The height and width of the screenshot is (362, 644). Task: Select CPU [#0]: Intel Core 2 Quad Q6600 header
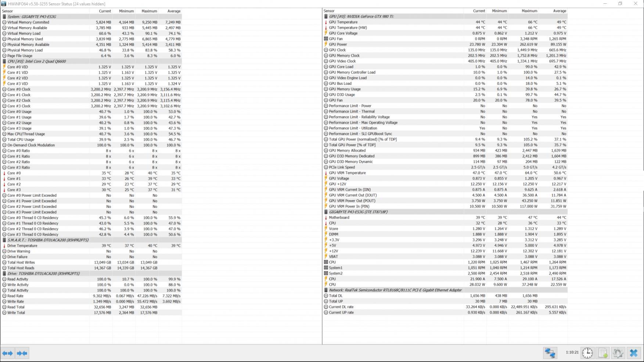pyautogui.click(x=91, y=61)
